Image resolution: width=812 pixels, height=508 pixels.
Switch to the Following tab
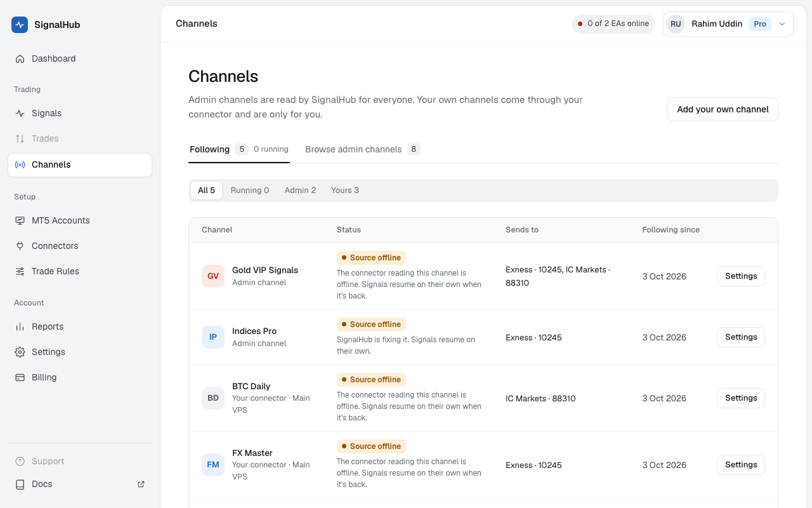click(x=239, y=149)
